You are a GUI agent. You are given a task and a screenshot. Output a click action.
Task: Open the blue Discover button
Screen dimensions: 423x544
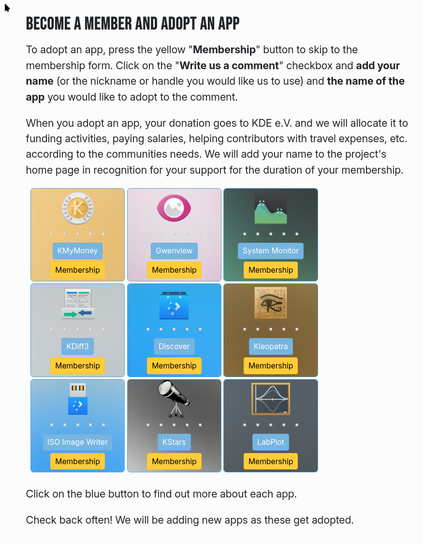pyautogui.click(x=174, y=346)
